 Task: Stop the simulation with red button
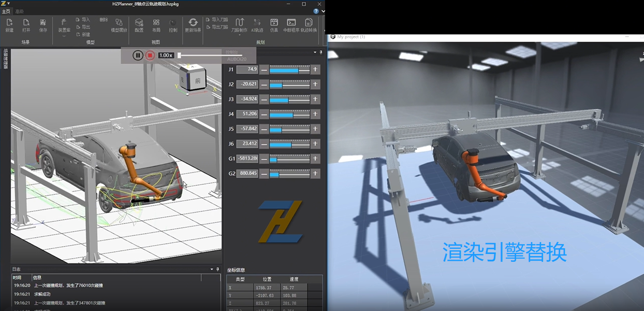point(150,55)
